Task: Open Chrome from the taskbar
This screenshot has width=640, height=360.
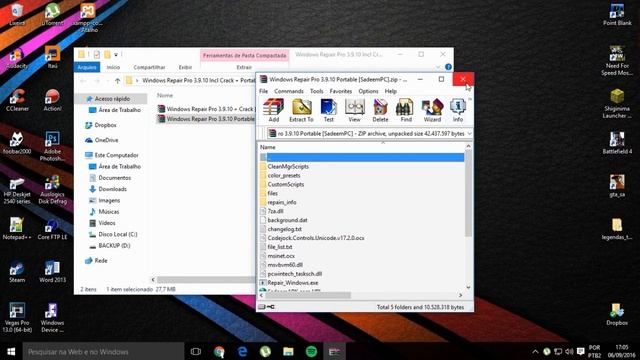Action: pyautogui.click(x=219, y=351)
